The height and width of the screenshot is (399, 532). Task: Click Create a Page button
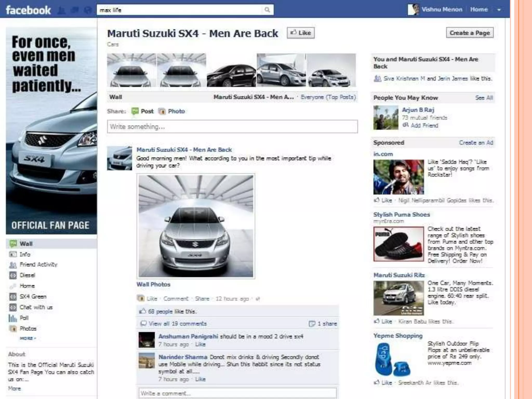point(470,33)
